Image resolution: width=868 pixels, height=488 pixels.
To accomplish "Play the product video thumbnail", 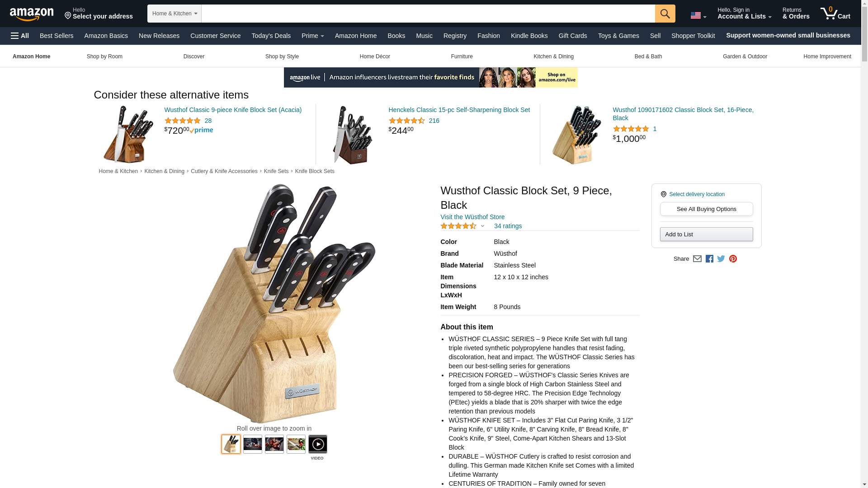I will [318, 444].
